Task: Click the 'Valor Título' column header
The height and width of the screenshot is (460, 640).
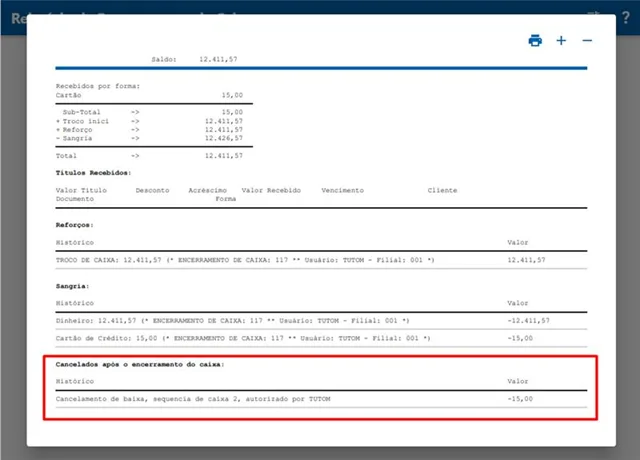Action: (81, 191)
